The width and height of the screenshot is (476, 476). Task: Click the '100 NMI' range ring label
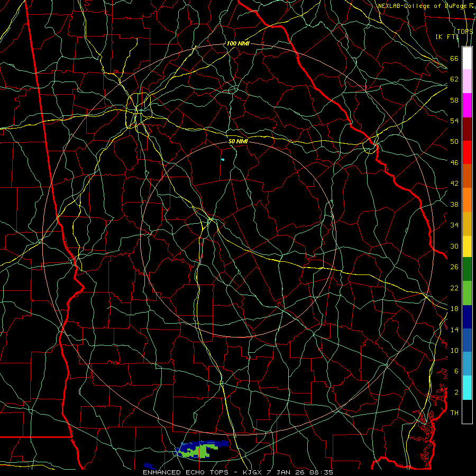pyautogui.click(x=237, y=43)
